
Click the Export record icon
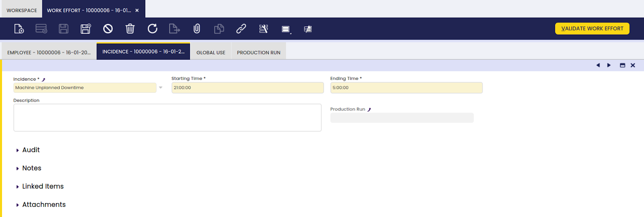click(174, 29)
